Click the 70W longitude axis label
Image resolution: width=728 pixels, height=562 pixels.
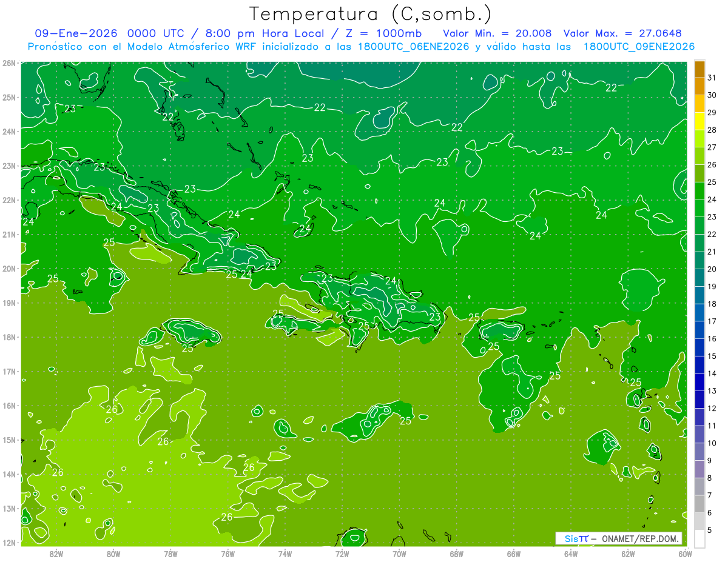coord(399,554)
